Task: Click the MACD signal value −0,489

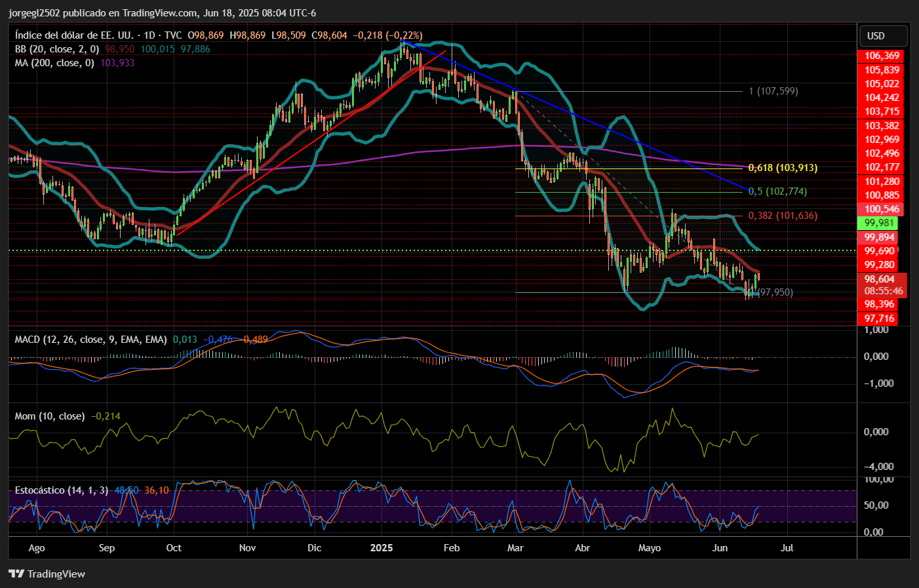Action: (254, 340)
